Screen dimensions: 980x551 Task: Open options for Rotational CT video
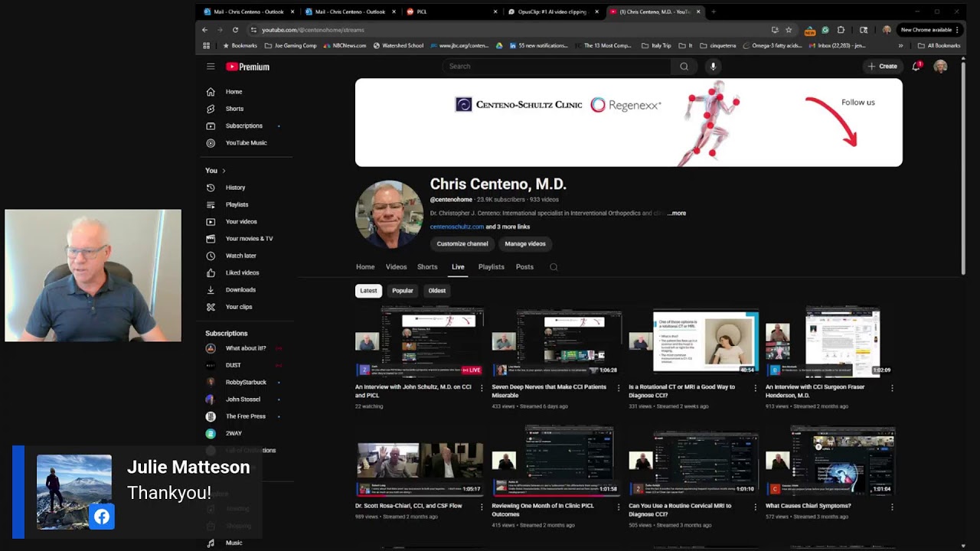pos(755,388)
